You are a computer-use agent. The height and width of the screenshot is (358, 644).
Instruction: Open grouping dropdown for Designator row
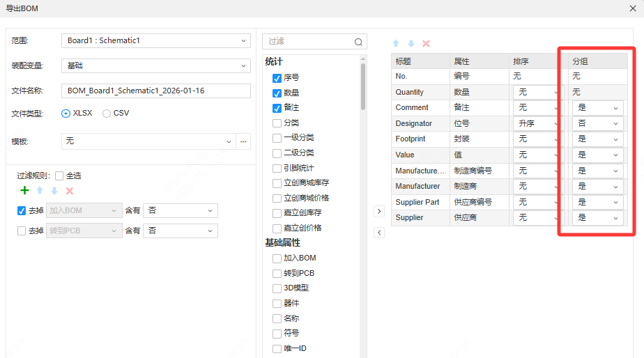pyautogui.click(x=597, y=123)
